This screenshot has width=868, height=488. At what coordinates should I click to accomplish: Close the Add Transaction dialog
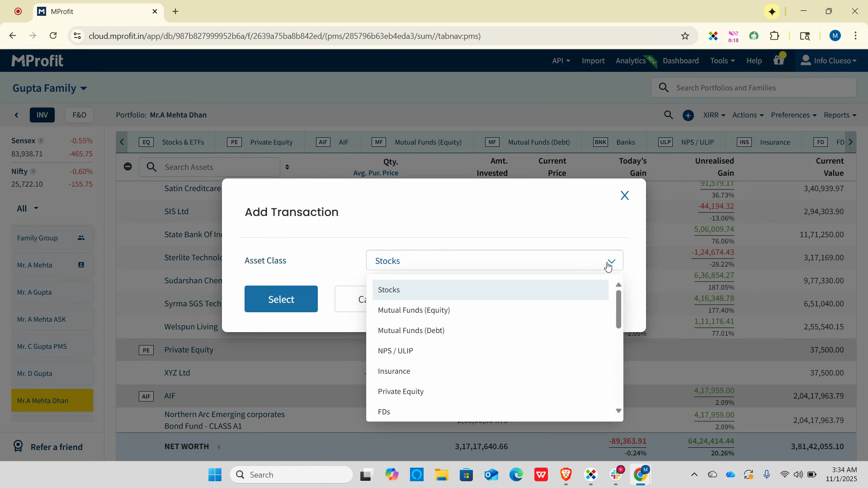pos(624,196)
